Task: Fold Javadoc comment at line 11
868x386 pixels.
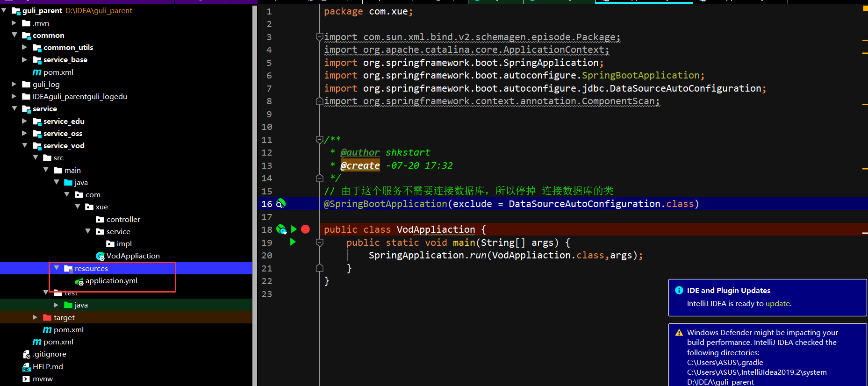Action: point(319,139)
